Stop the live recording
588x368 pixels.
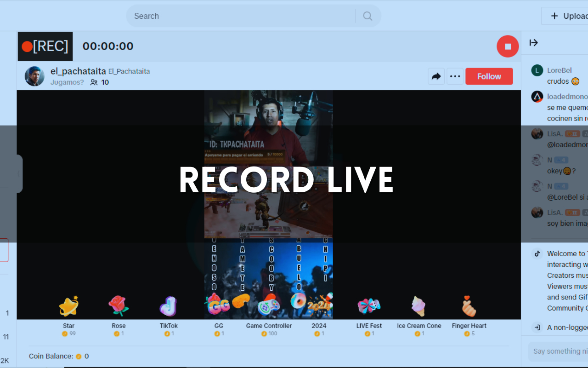[507, 46]
